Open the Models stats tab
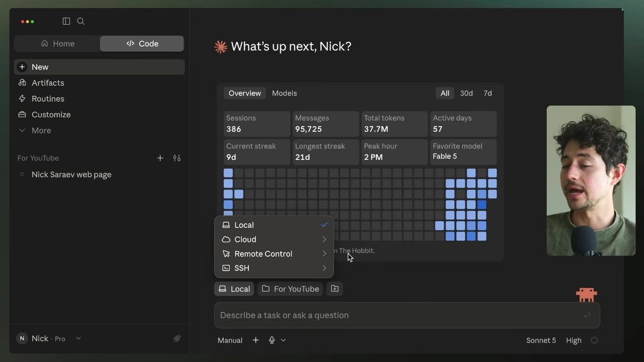This screenshot has width=644, height=362. click(x=284, y=93)
